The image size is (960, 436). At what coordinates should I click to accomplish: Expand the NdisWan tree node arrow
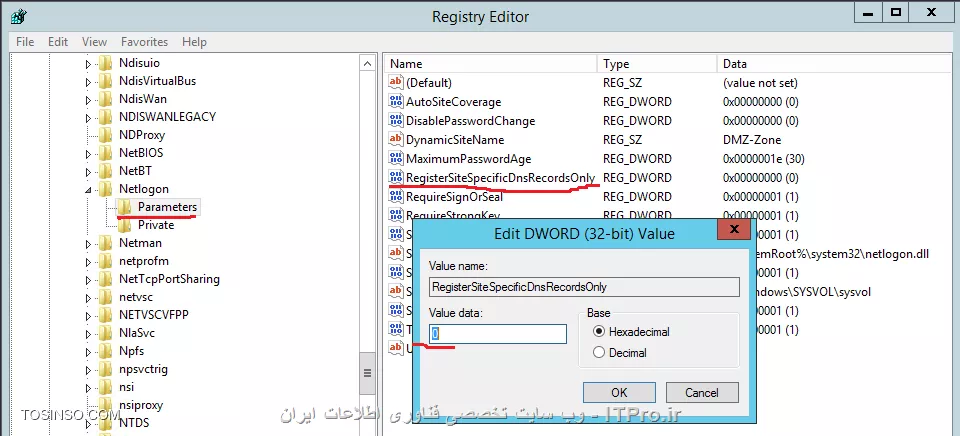click(x=88, y=99)
